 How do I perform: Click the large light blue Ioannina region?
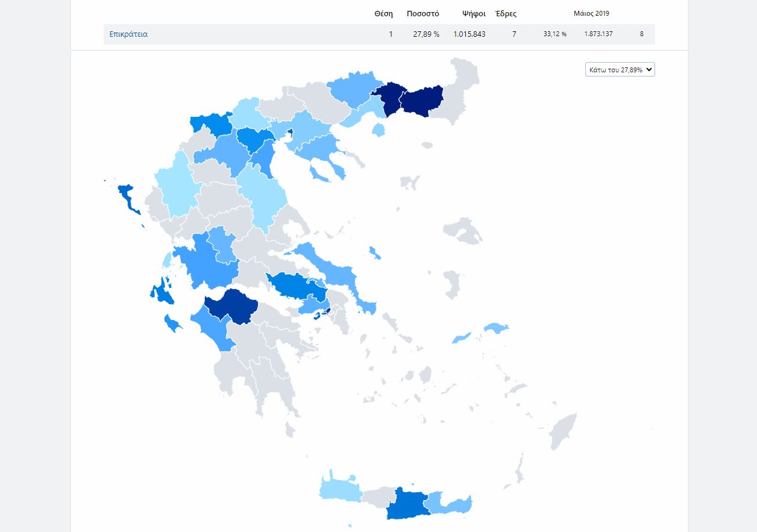[x=174, y=186]
